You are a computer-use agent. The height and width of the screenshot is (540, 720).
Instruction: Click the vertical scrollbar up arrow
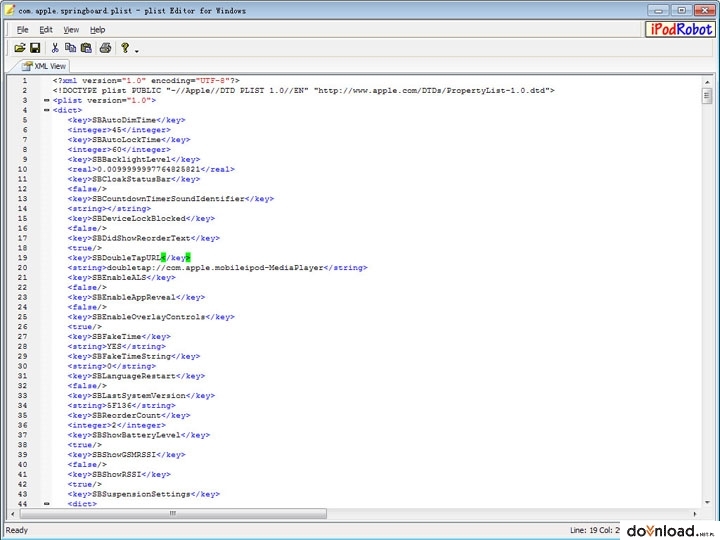707,82
